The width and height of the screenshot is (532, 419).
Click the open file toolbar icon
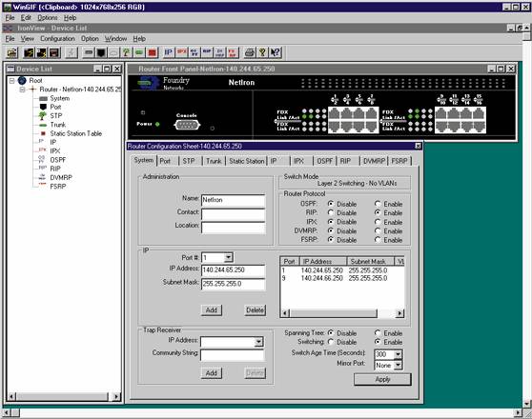[x=12, y=52]
